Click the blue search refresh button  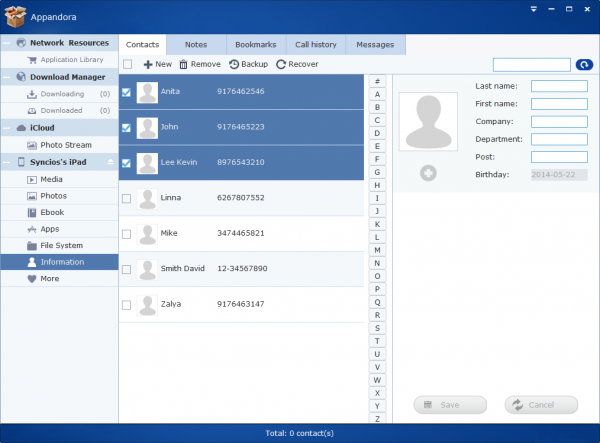click(584, 65)
